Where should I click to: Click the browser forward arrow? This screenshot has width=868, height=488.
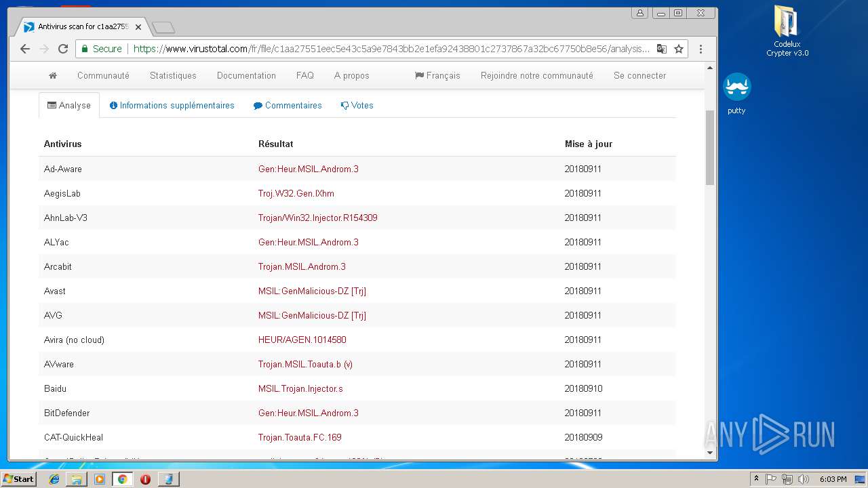(44, 49)
